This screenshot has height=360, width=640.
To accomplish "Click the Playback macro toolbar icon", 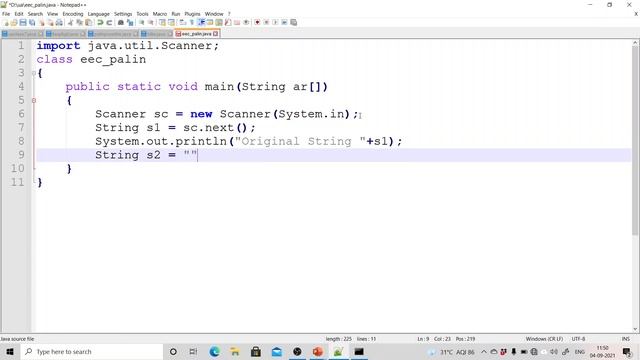I will coord(276,22).
